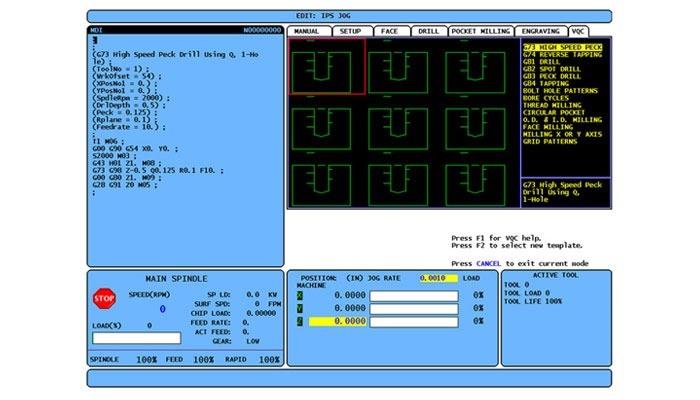The width and height of the screenshot is (700, 400).
Task: Click the G73 G98 Z-0.5 program line
Action: [158, 170]
